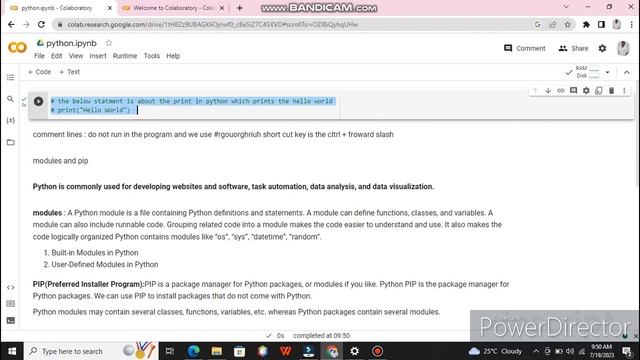This screenshot has height=360, width=640.
Task: Click the Google account avatar in Colab header
Action: point(623,48)
